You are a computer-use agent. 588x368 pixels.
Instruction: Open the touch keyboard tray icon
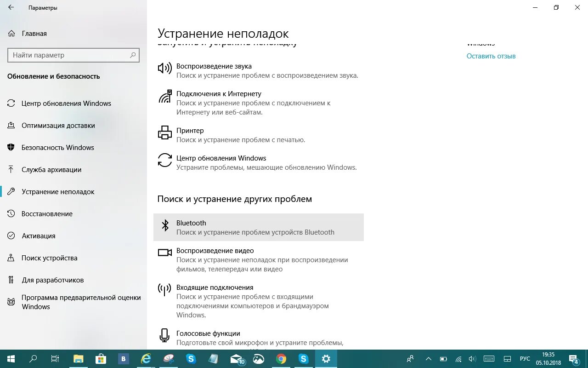coord(489,359)
